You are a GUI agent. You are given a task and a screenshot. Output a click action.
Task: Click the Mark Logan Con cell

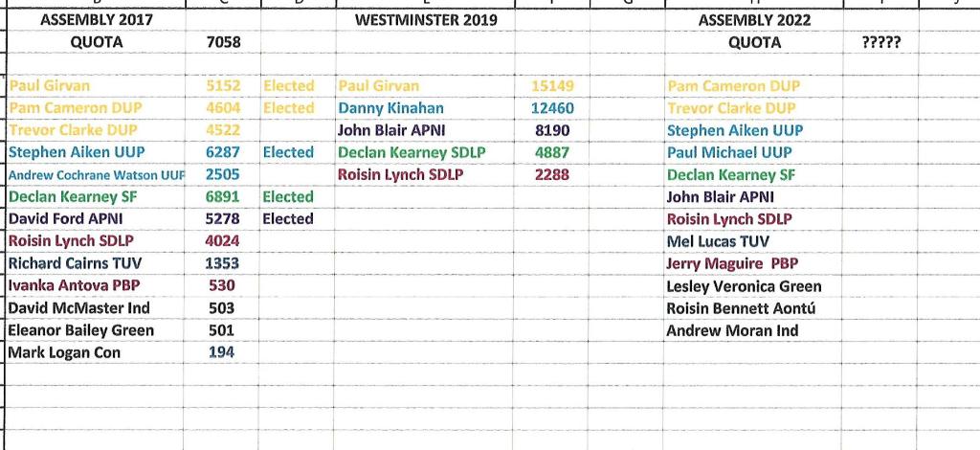[64, 352]
